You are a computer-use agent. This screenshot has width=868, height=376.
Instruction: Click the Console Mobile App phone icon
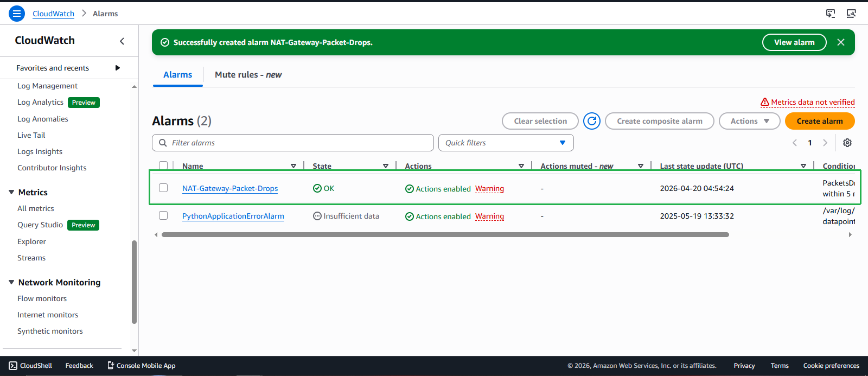click(x=111, y=365)
